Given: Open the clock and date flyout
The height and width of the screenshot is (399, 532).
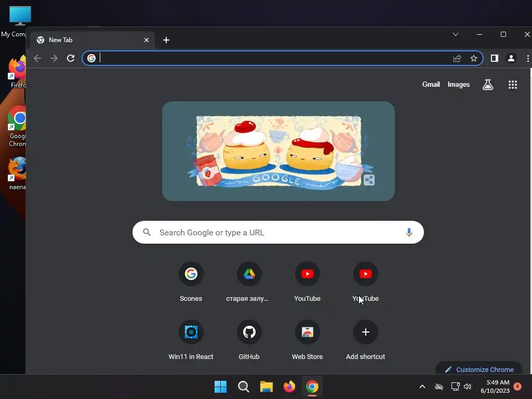Looking at the screenshot, I should (x=495, y=387).
